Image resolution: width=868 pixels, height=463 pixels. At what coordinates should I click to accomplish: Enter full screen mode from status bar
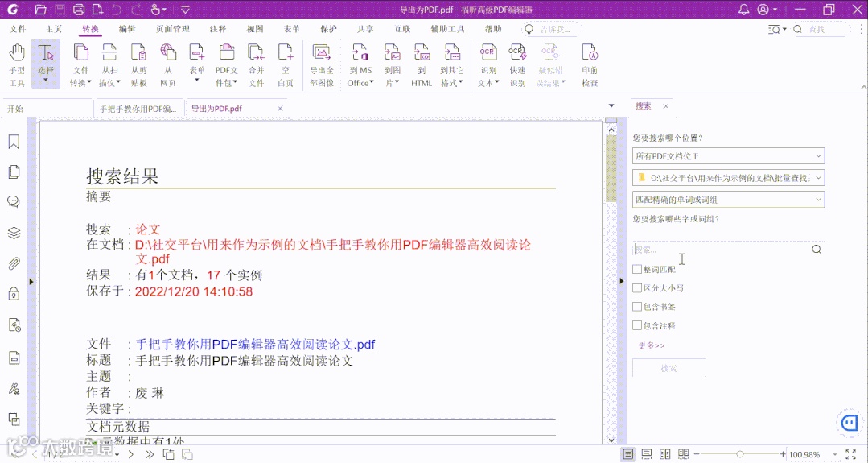(851, 454)
